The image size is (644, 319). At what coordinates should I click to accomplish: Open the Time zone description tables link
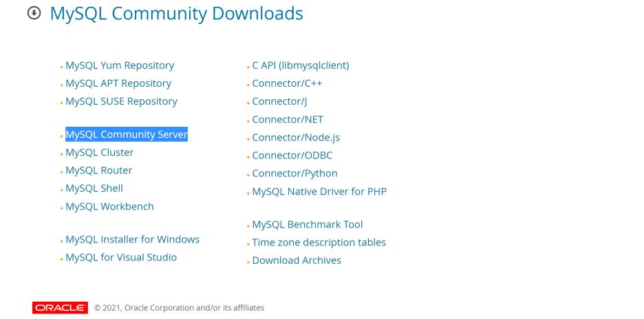coord(319,243)
